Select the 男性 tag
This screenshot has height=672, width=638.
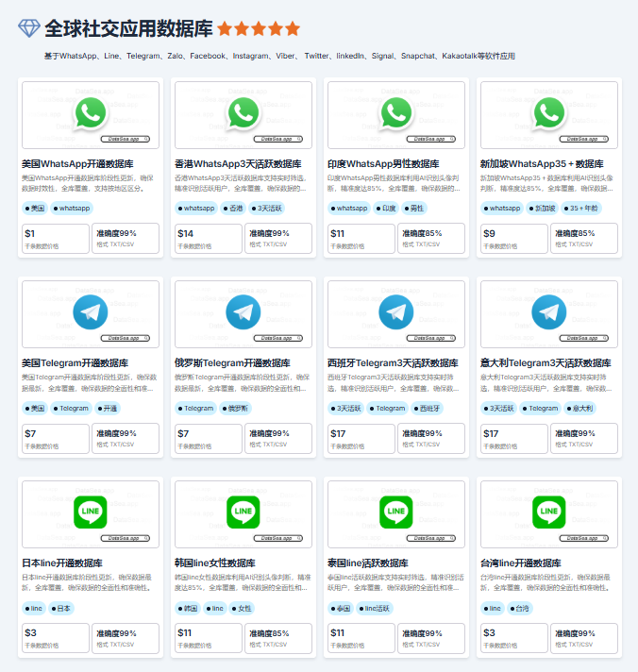click(414, 209)
